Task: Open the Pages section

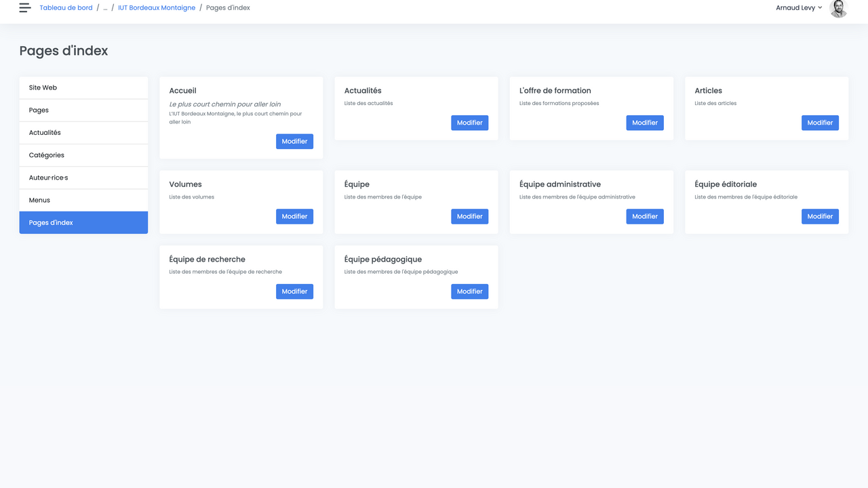Action: 37,110
